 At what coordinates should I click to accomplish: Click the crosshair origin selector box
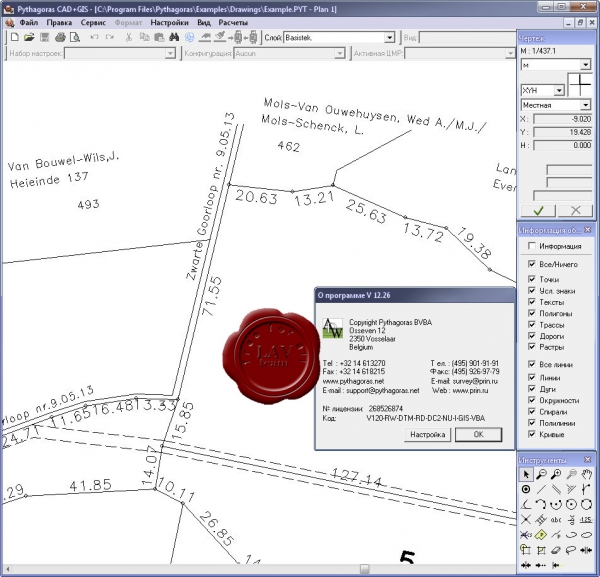click(580, 85)
